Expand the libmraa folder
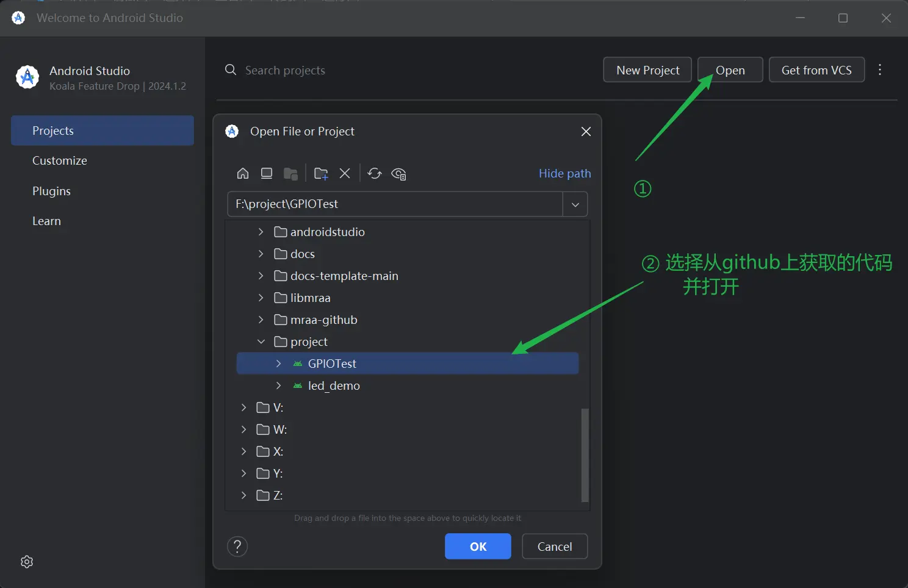The image size is (908, 588). pos(261,298)
